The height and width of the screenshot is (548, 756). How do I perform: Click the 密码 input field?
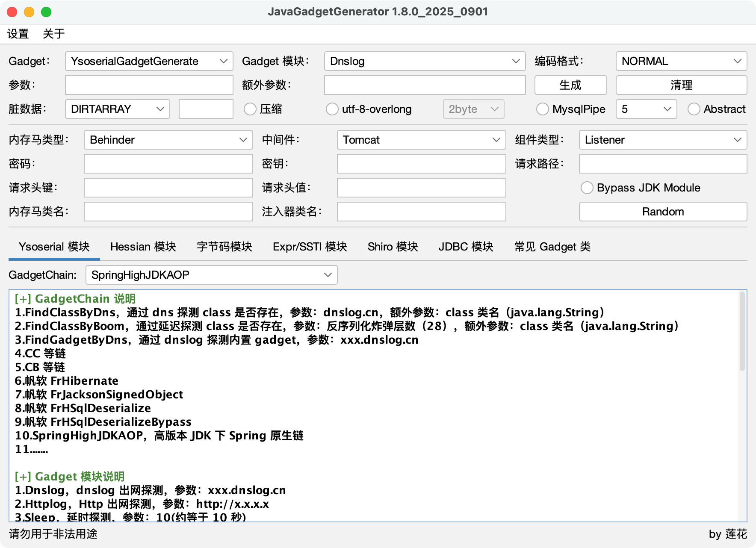point(168,164)
